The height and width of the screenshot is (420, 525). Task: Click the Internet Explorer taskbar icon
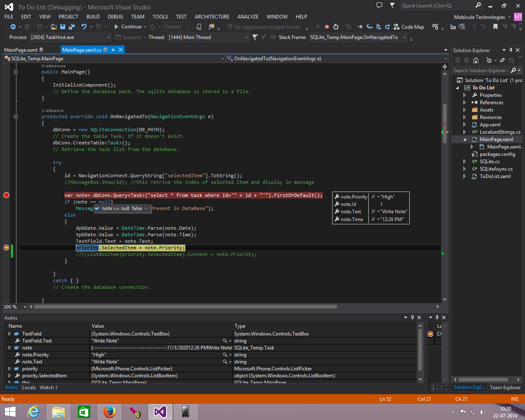[33, 411]
